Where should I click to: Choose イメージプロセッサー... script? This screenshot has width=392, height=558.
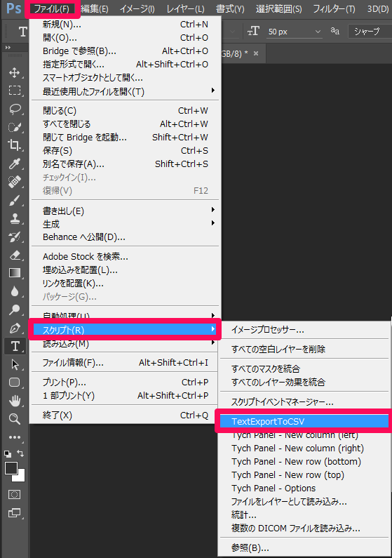pyautogui.click(x=304, y=329)
